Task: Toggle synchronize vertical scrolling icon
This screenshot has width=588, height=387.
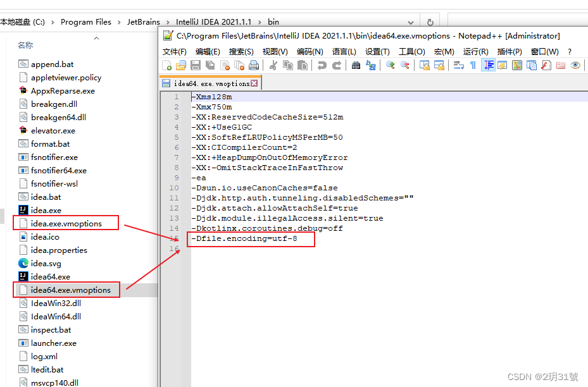Action: click(x=424, y=66)
